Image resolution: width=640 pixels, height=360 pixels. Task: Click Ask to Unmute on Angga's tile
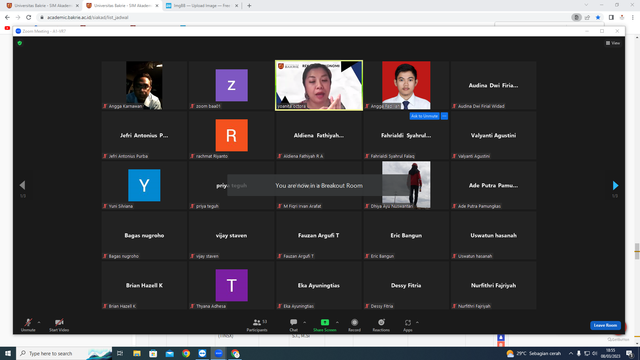pos(424,116)
